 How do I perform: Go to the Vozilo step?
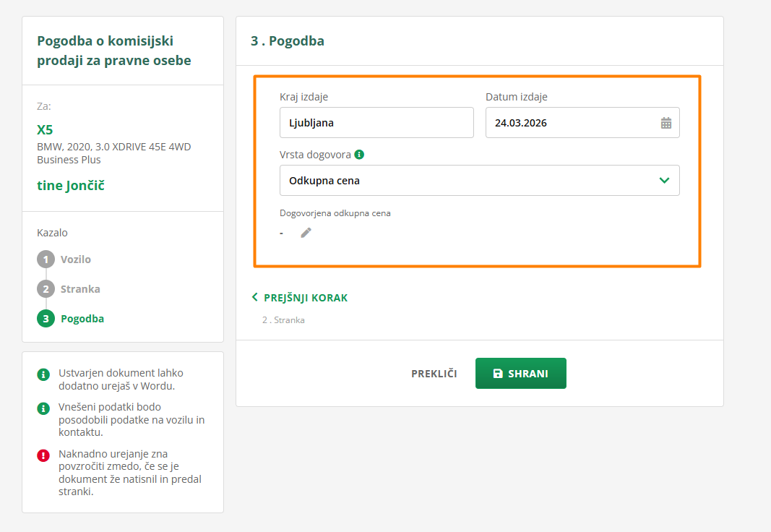[76, 259]
